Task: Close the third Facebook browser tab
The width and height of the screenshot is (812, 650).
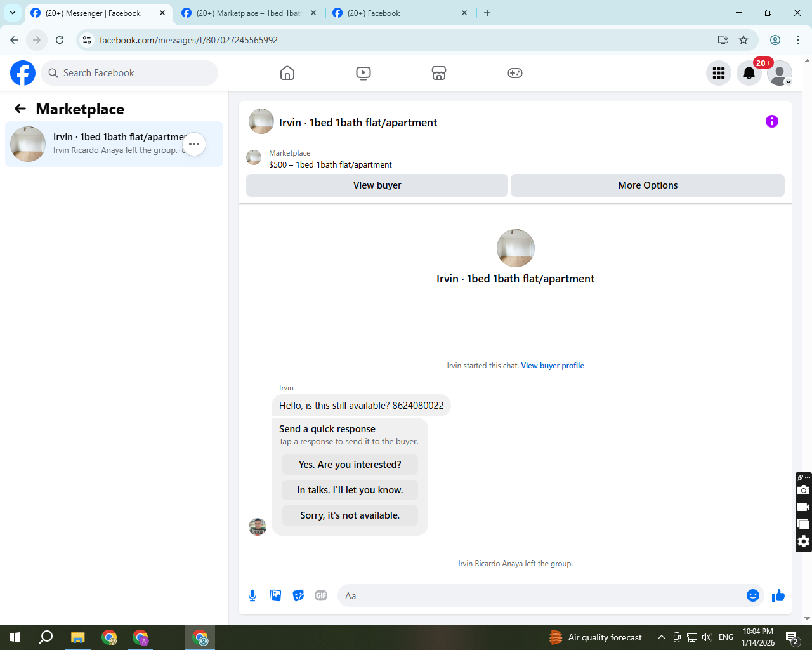Action: [x=464, y=13]
